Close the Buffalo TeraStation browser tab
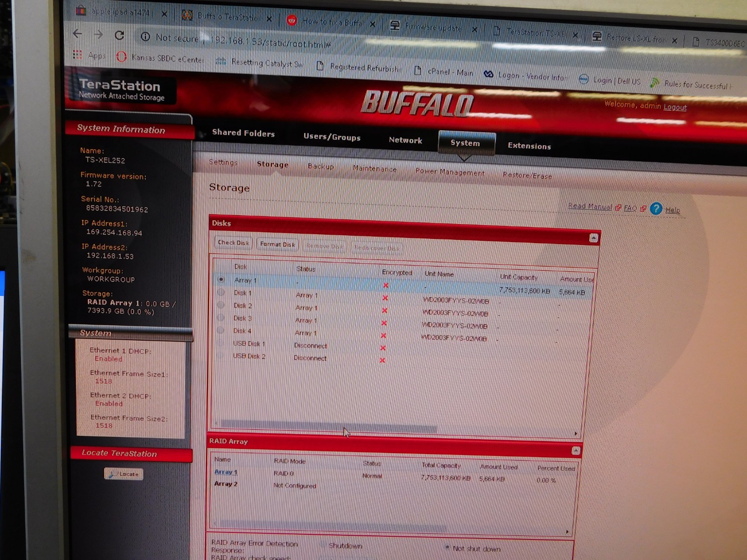This screenshot has height=560, width=747. pos(269,18)
